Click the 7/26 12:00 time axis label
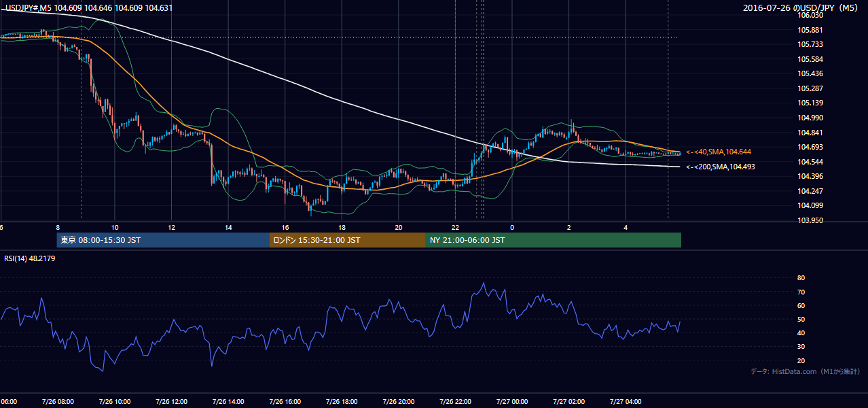 [171, 401]
